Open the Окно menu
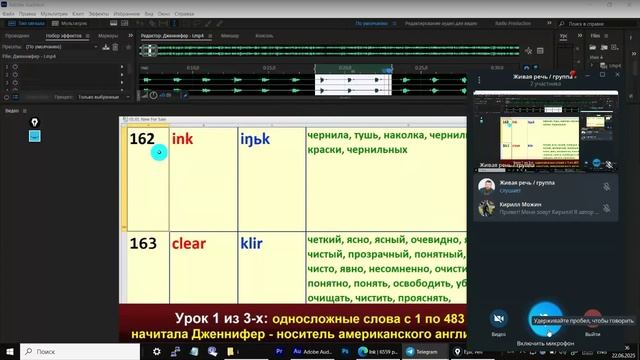Image resolution: width=640 pixels, height=360 pixels. 164,13
